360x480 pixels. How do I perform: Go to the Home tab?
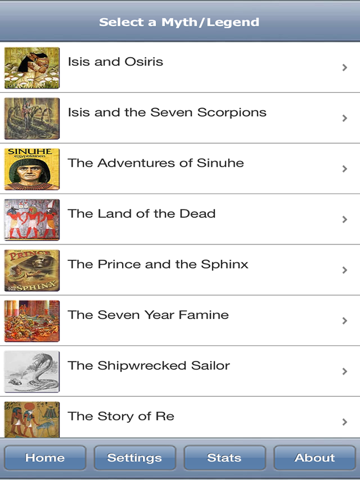point(45,458)
